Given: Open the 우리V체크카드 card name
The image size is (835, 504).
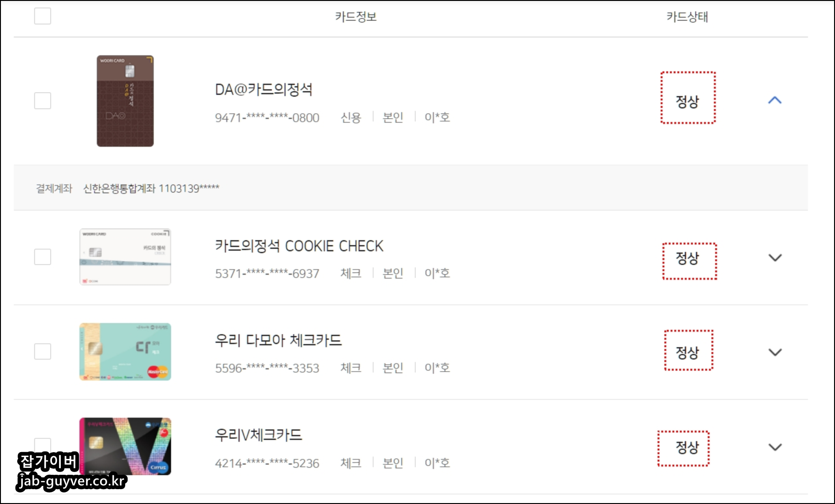Looking at the screenshot, I should pos(258,435).
